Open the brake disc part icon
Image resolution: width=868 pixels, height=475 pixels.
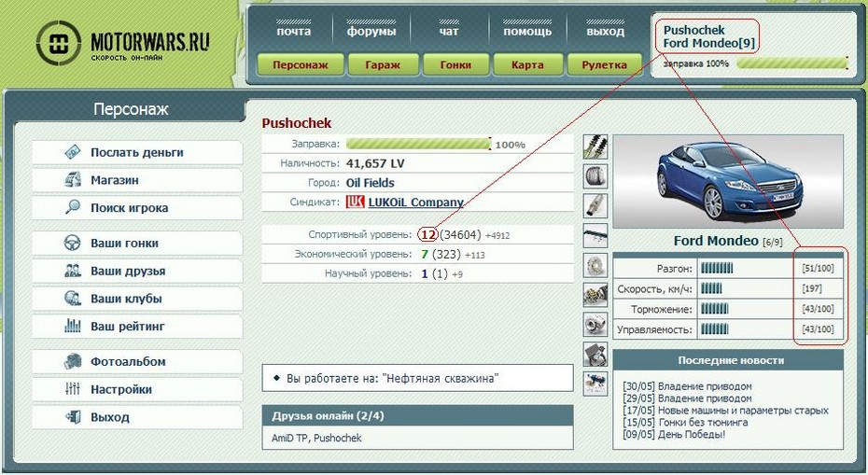coord(595,265)
